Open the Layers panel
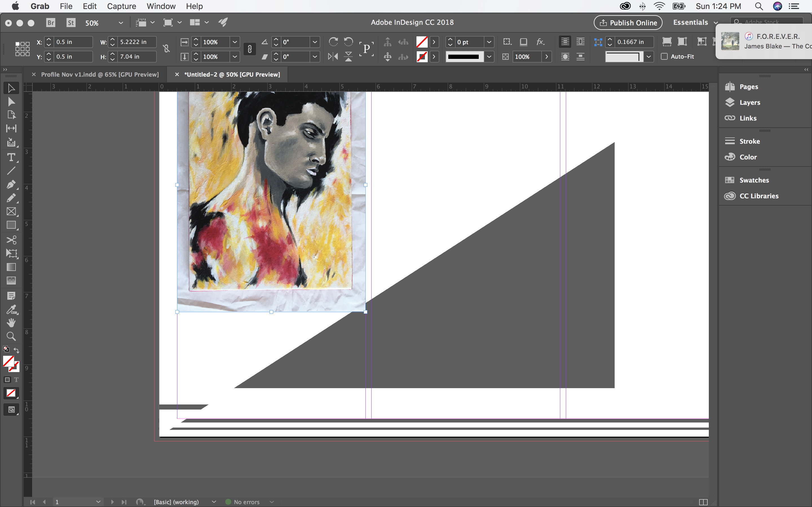 coord(750,102)
